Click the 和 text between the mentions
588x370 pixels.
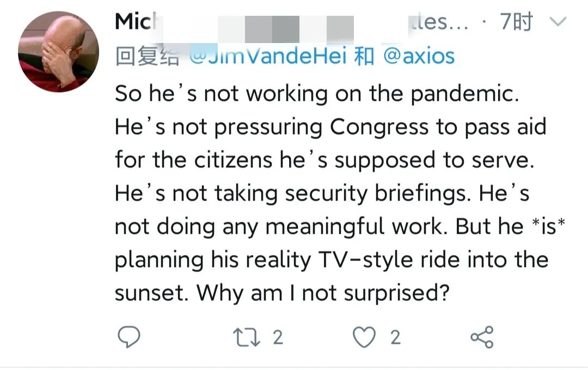click(364, 56)
